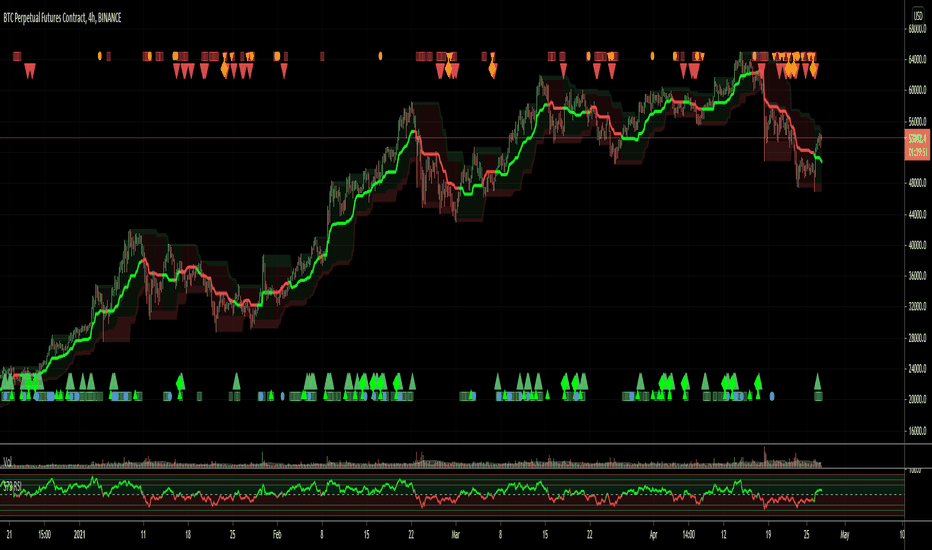Image resolution: width=932 pixels, height=550 pixels.
Task: Click the Vol indicator label
Action: 8,461
